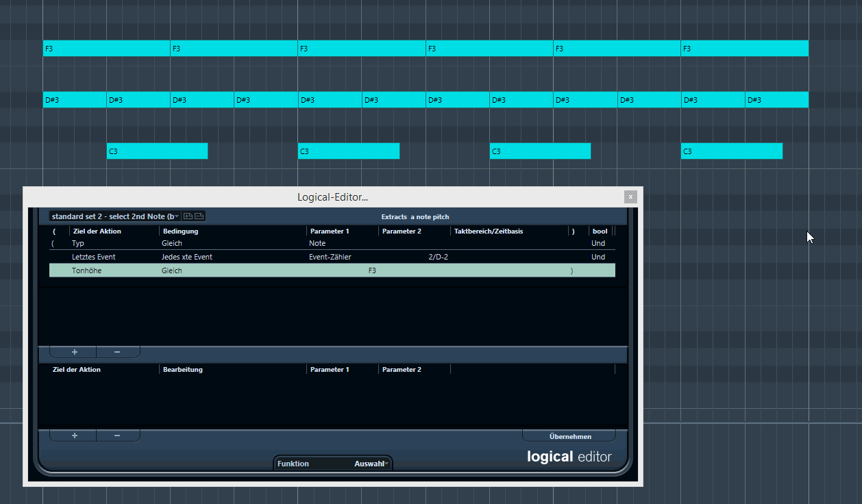Select the first C3 note event
The height and width of the screenshot is (504, 862).
pyautogui.click(x=157, y=151)
